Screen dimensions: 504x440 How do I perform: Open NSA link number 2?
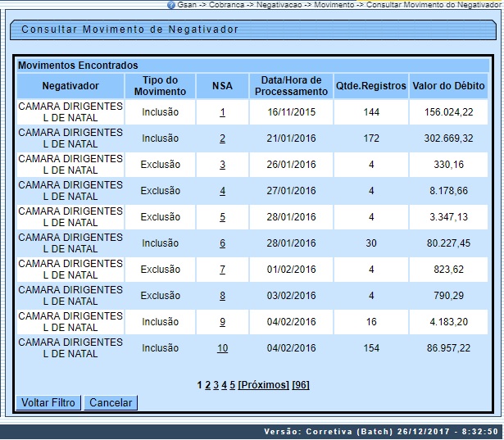[x=222, y=138]
